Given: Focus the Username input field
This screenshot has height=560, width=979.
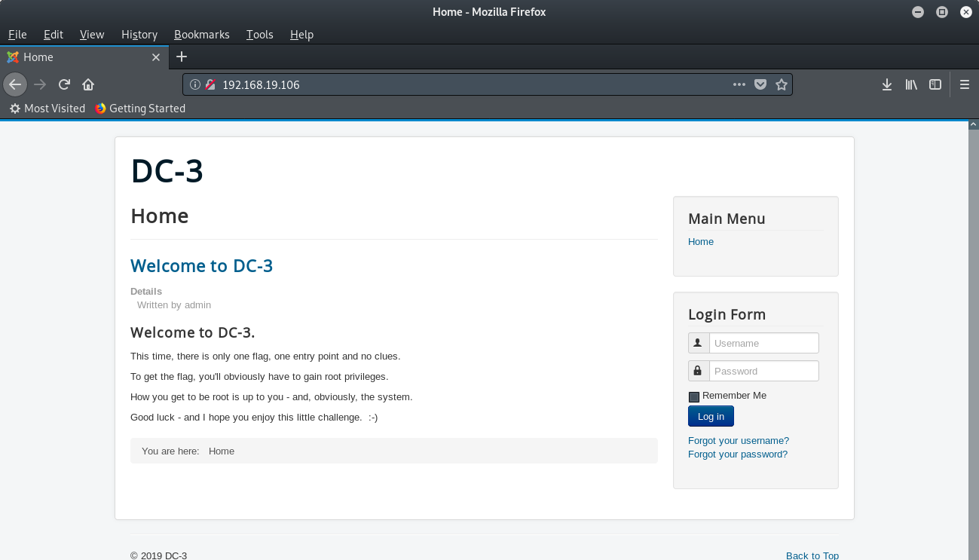Looking at the screenshot, I should click(764, 343).
